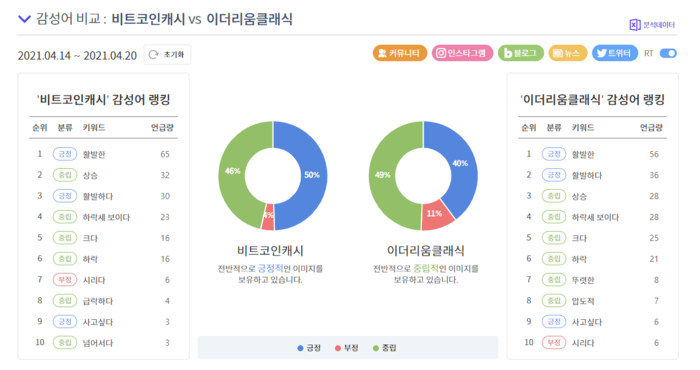Click the 키워드 header in 이더리움클래식 ranking

(583, 128)
